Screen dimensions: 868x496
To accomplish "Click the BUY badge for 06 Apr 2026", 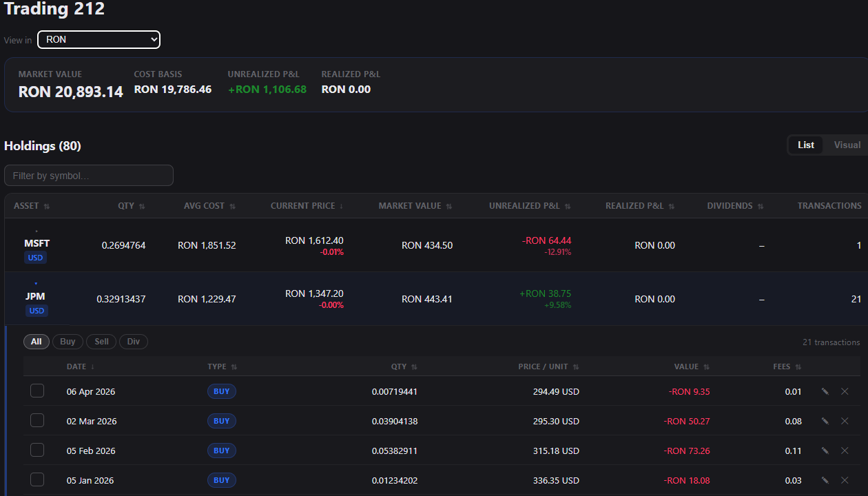I will click(222, 391).
